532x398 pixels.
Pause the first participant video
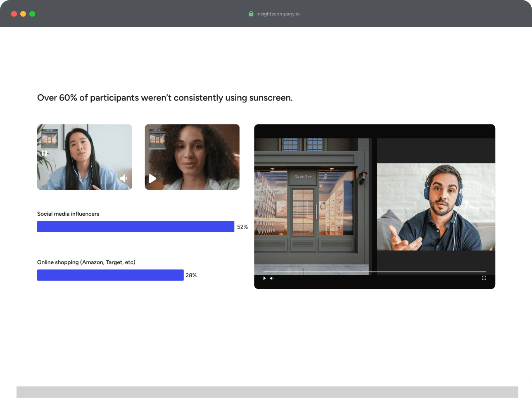point(45,153)
